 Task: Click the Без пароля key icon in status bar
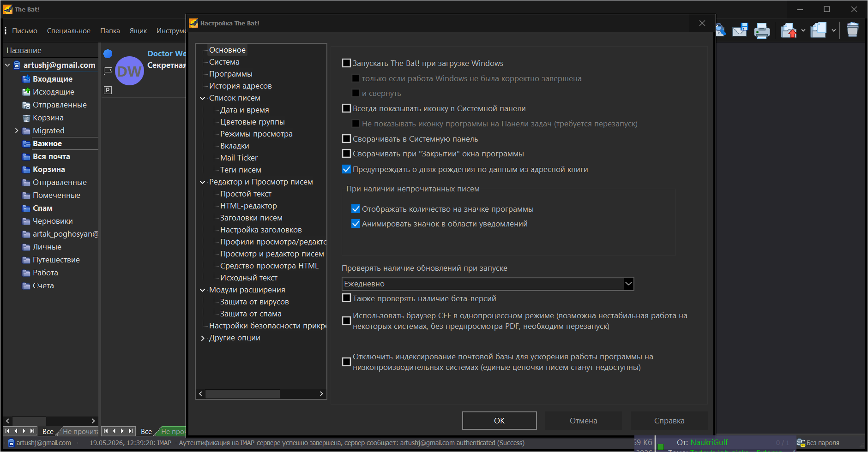[x=801, y=443]
